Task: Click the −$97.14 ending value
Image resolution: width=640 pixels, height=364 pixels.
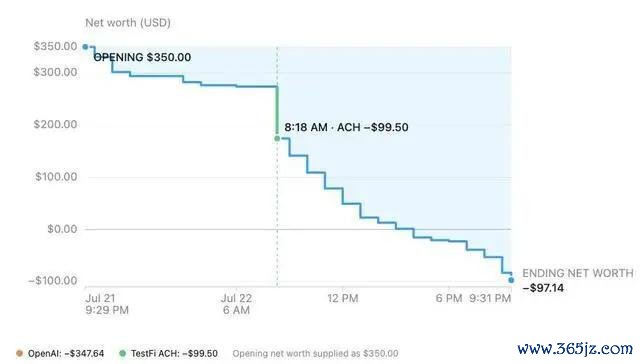Action: tap(543, 288)
